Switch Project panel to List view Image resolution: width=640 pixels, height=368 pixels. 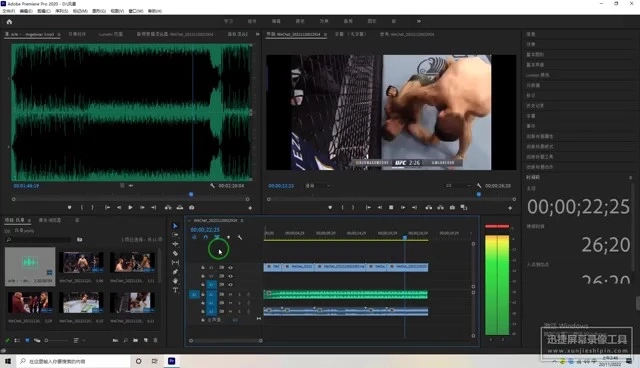tap(17, 340)
